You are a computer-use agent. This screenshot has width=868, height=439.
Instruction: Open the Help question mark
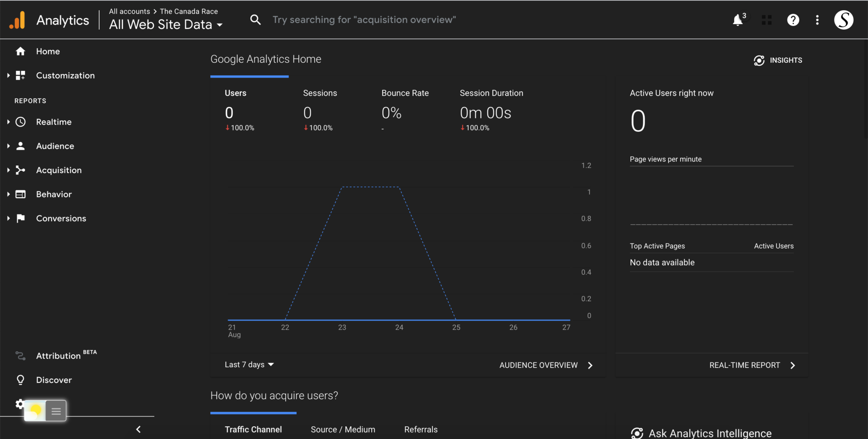(x=793, y=20)
